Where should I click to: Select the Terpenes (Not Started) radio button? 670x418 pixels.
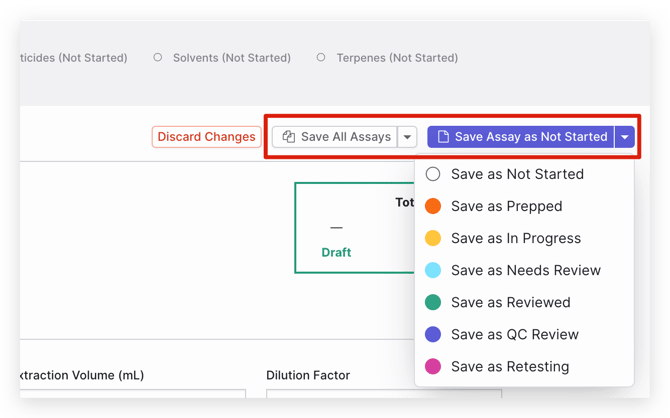point(321,58)
